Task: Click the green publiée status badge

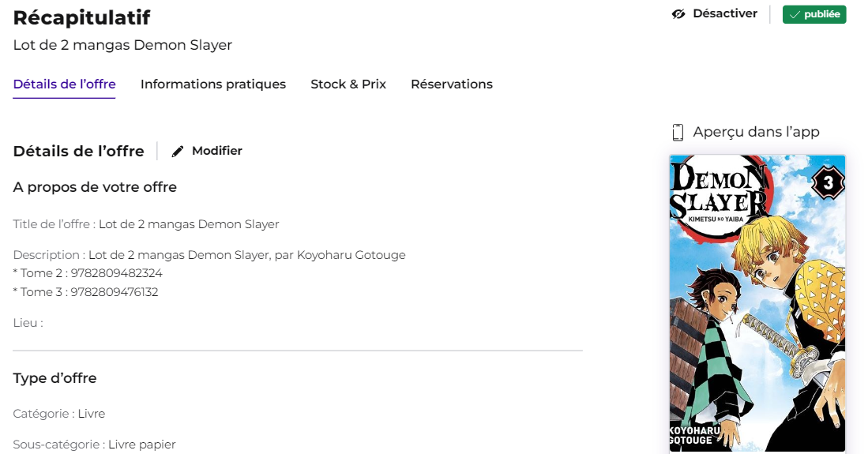Action: [x=814, y=14]
